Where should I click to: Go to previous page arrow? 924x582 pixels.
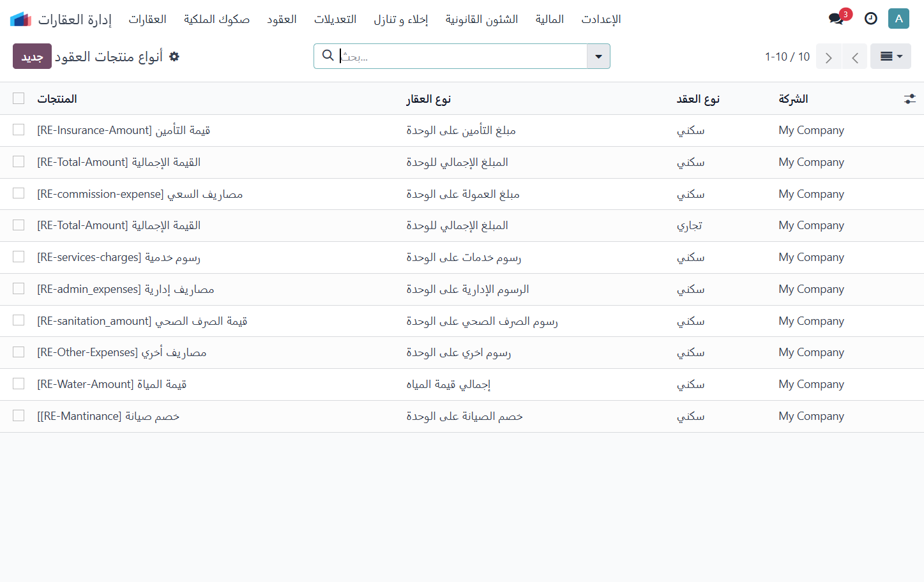pos(854,57)
